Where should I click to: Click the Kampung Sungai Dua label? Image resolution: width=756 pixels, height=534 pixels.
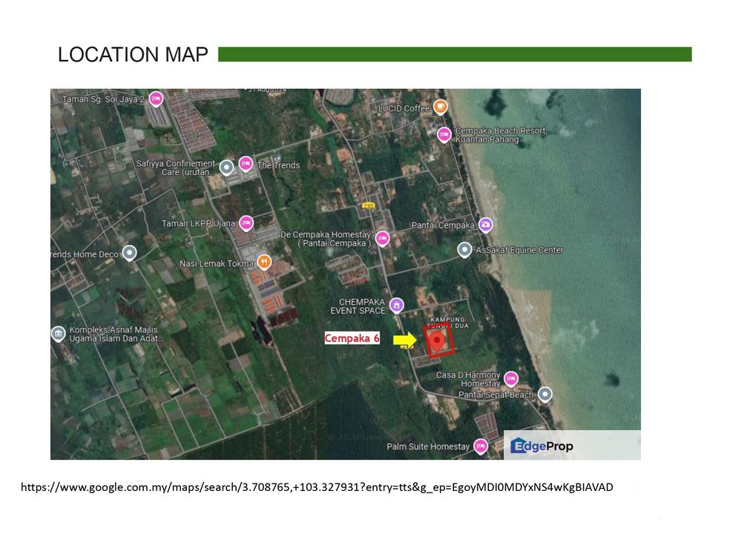448,323
